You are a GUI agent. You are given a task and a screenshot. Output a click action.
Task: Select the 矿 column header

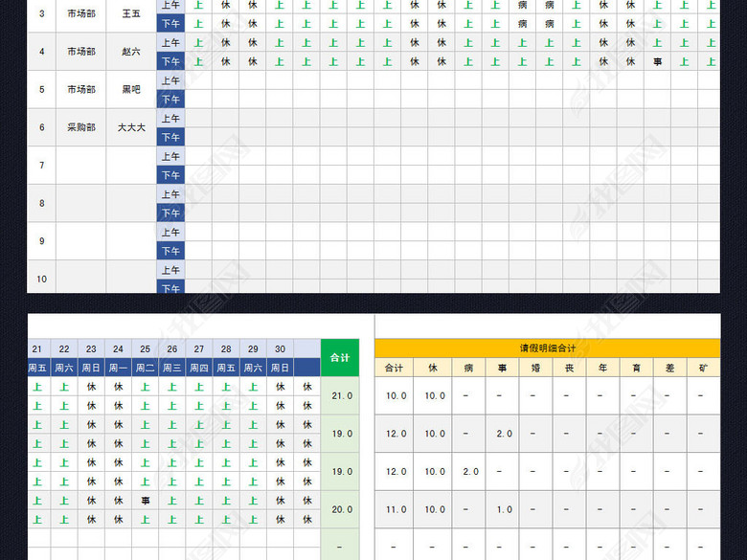point(703,368)
